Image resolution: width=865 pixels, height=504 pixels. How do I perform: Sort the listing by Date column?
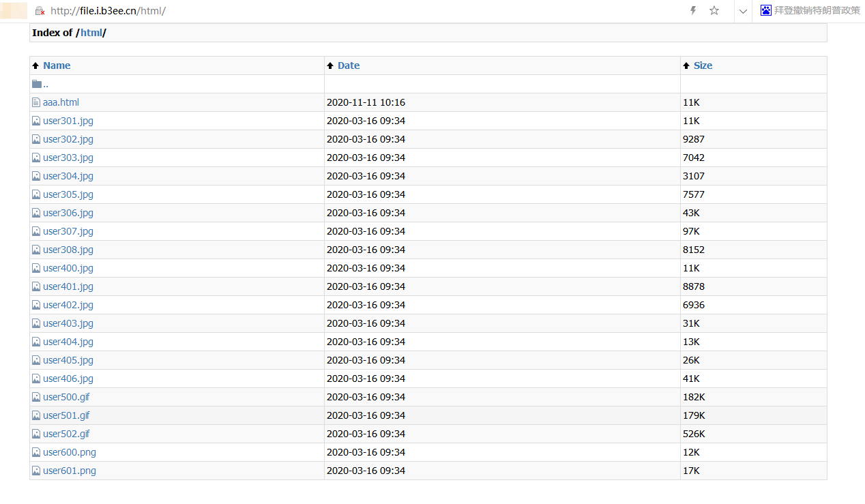pyautogui.click(x=348, y=65)
